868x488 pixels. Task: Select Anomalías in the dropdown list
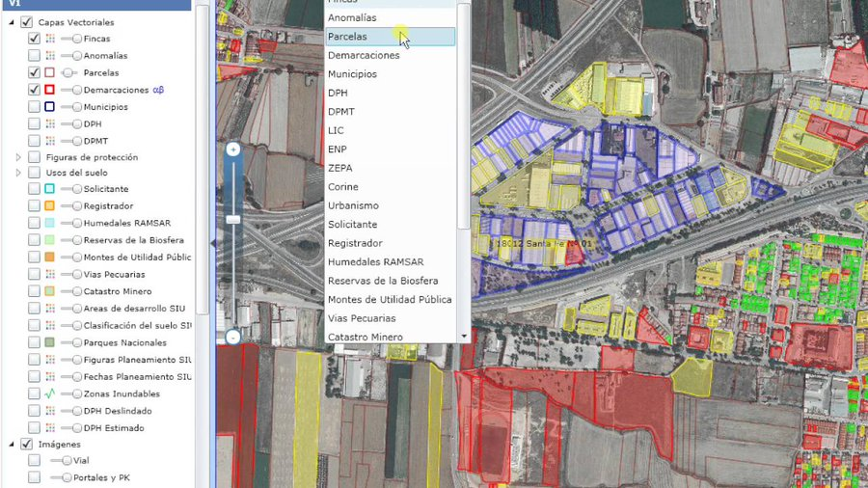coord(391,17)
